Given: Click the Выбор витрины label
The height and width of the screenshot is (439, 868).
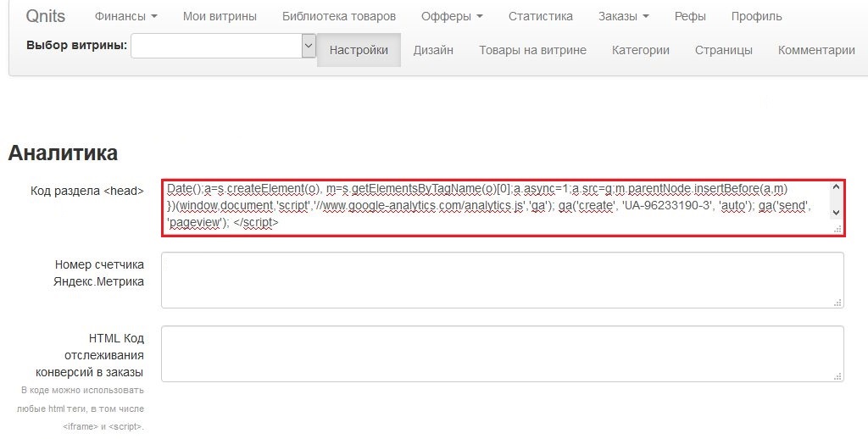Looking at the screenshot, I should pyautogui.click(x=76, y=45).
